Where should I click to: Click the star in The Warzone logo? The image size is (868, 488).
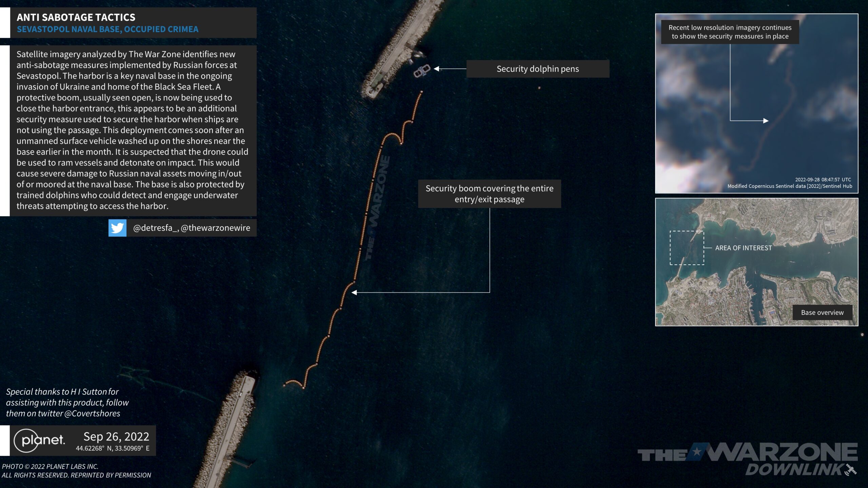coord(697,452)
